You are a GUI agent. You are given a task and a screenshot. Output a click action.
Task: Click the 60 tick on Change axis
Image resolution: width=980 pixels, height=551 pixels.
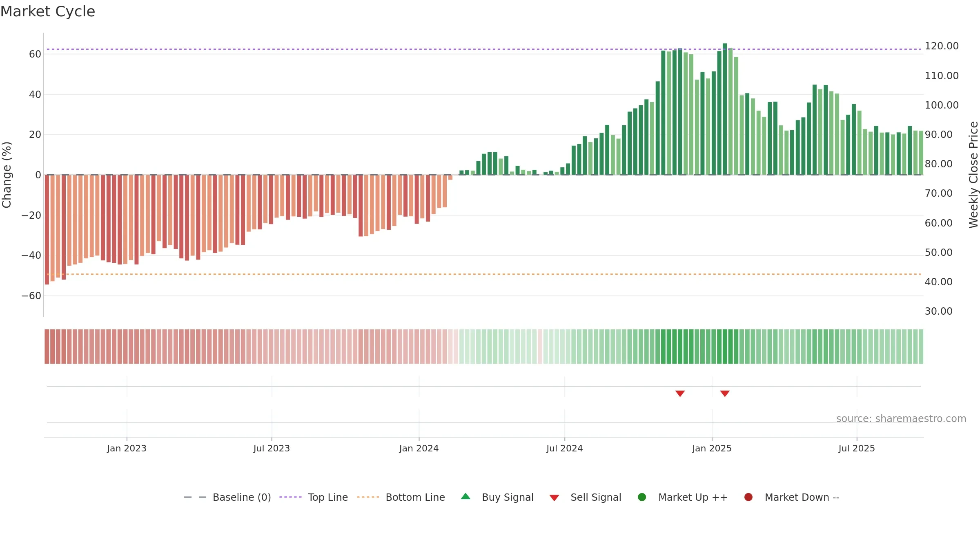[35, 54]
